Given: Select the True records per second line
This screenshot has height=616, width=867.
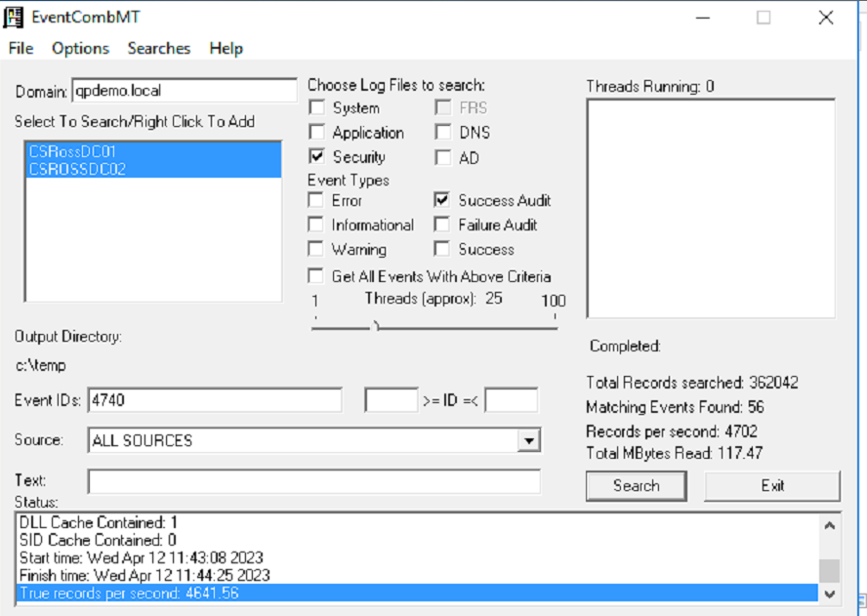Looking at the screenshot, I should [x=419, y=593].
